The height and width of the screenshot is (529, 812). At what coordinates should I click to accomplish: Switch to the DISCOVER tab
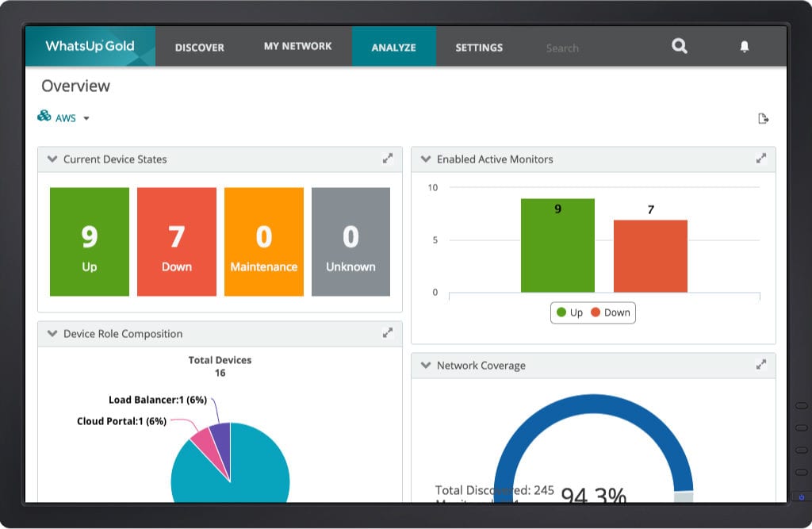click(199, 47)
